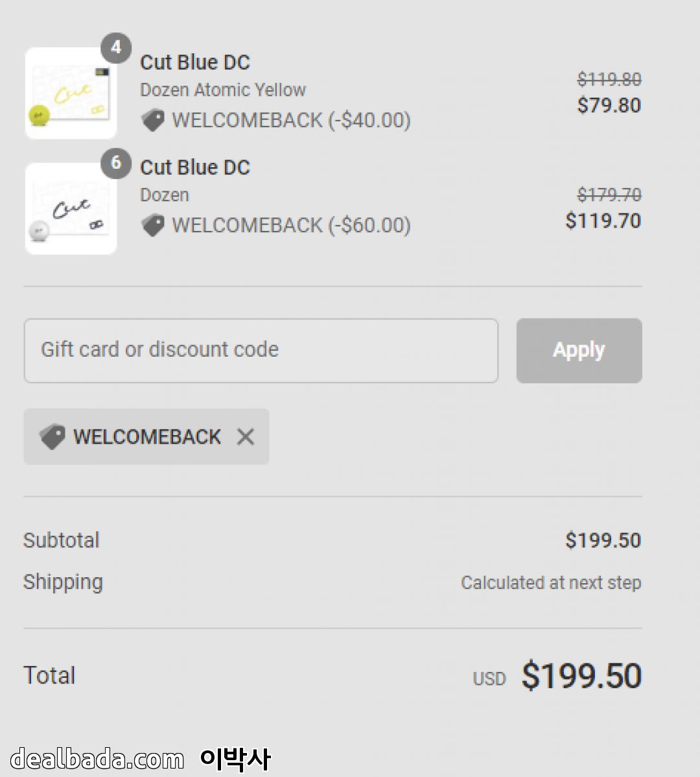This screenshot has height=777, width=700.
Task: Click the quantity badge showing 4
Action: (x=116, y=47)
